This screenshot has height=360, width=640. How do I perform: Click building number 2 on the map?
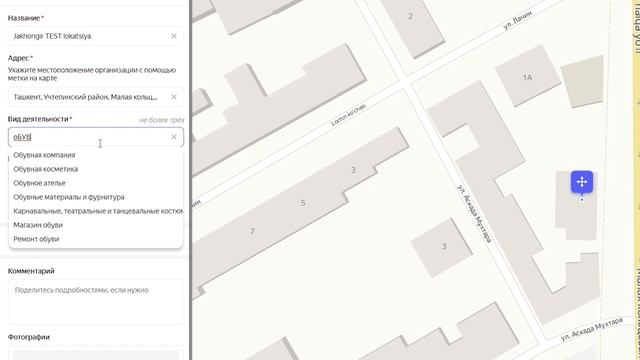click(410, 16)
